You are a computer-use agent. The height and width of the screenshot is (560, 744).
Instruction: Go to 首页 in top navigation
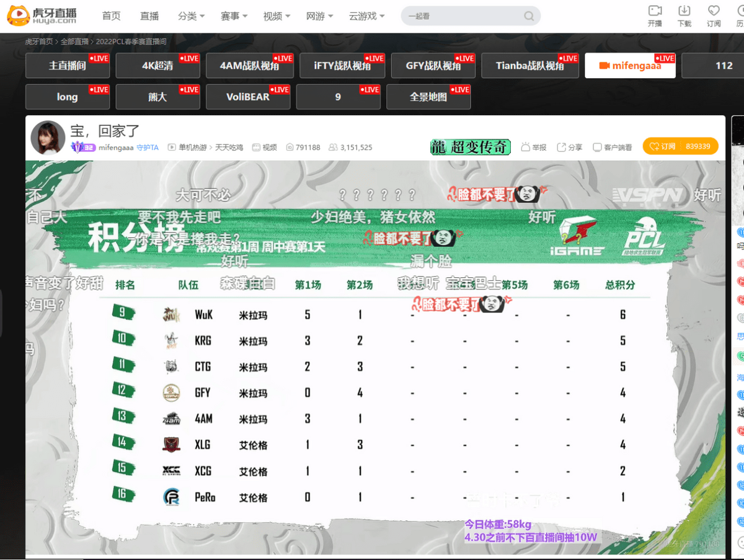[x=112, y=16]
